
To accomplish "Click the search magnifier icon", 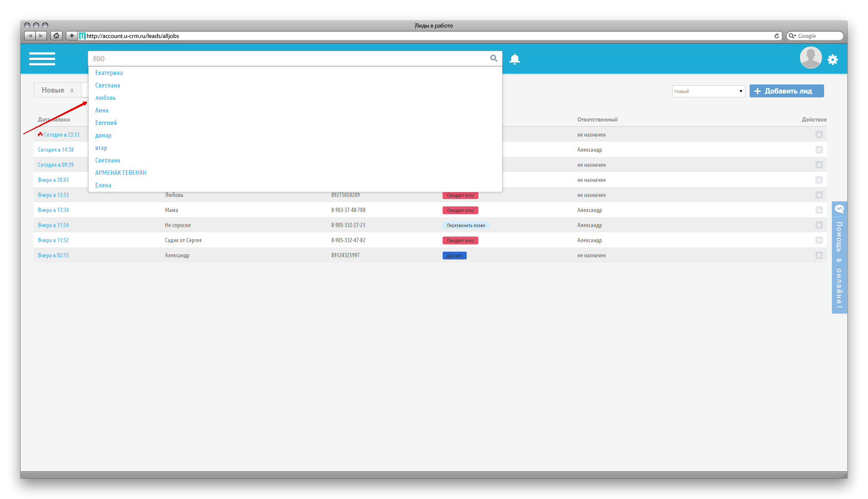I will point(493,58).
